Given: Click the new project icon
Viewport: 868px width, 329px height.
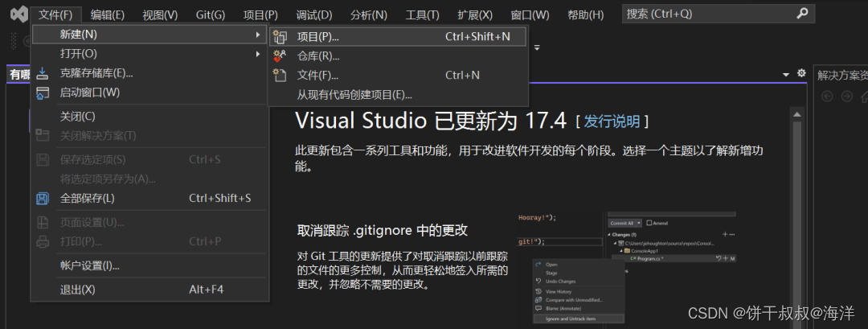Looking at the screenshot, I should pyautogui.click(x=280, y=36).
